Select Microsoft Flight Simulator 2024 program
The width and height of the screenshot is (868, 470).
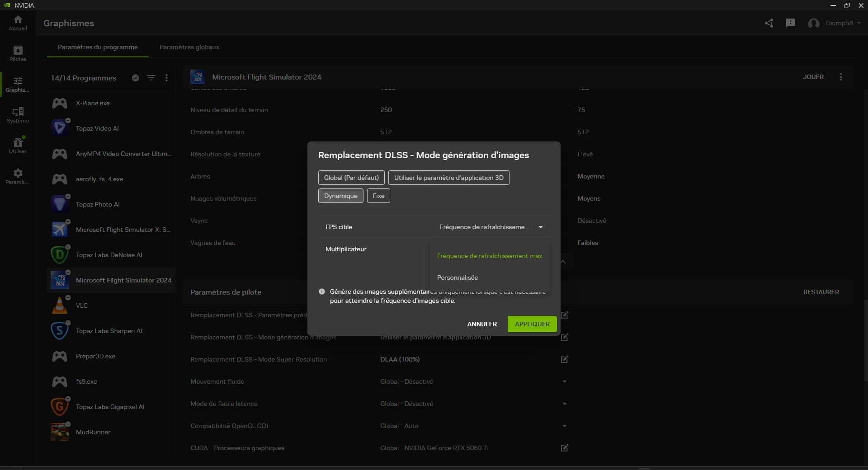coord(111,280)
